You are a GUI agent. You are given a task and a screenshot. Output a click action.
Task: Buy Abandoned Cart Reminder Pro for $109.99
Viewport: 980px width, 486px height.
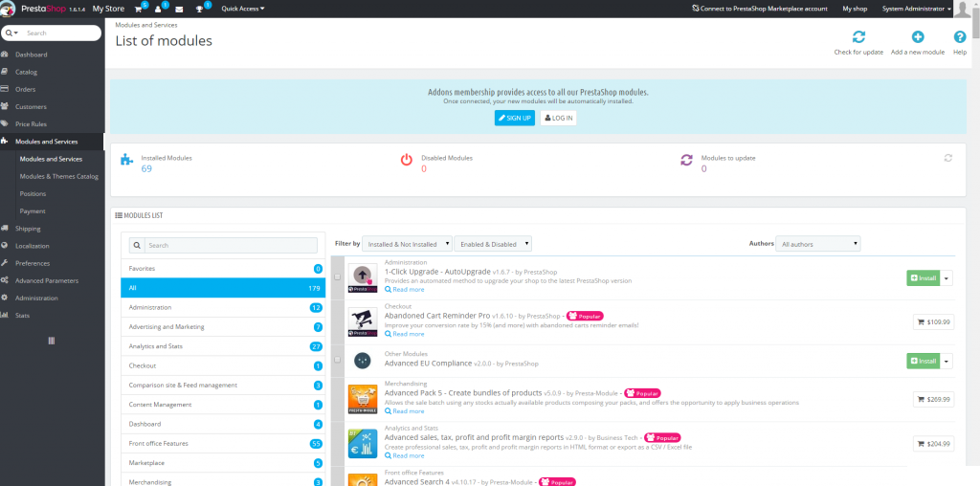click(x=933, y=322)
